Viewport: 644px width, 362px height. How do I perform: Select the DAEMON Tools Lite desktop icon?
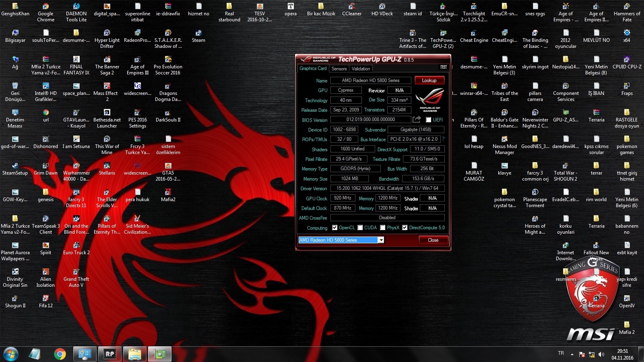(x=76, y=12)
